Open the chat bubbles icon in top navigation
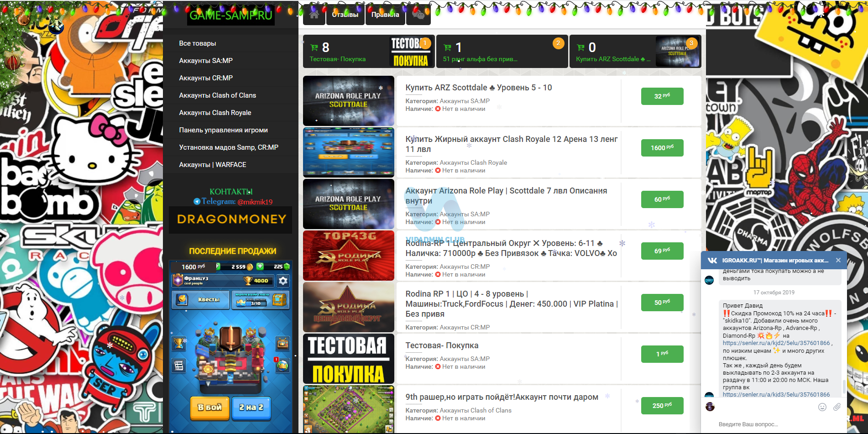Image resolution: width=868 pixels, height=434 pixels. (418, 15)
